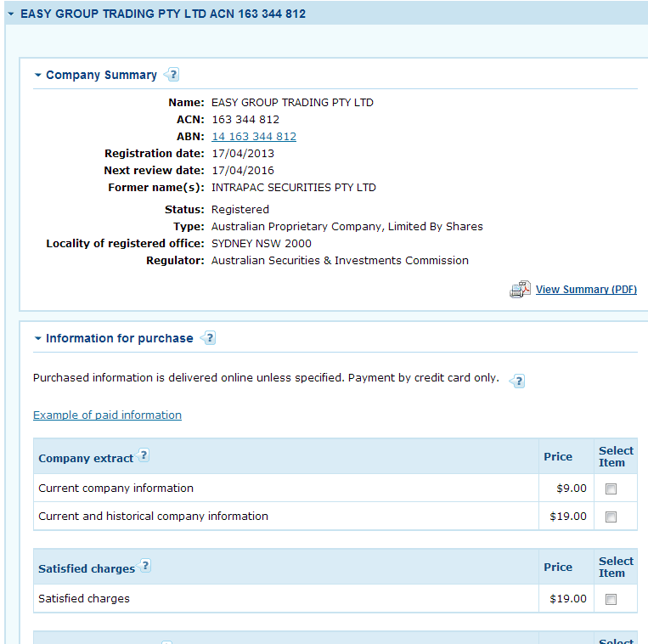Click the next review date 17/04/2016
The width and height of the screenshot is (648, 644).
coord(243,170)
